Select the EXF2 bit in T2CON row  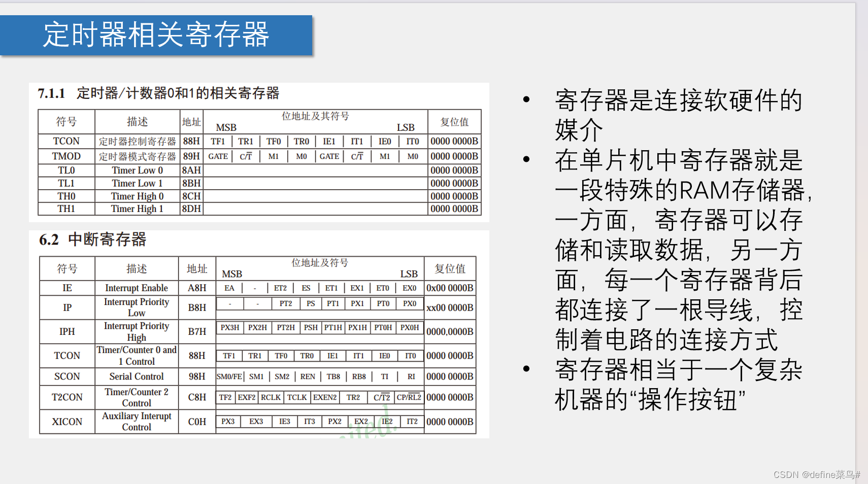pyautogui.click(x=247, y=397)
